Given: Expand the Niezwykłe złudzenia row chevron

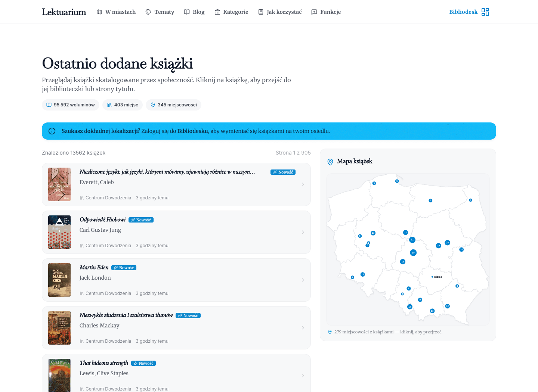Looking at the screenshot, I should click(303, 328).
